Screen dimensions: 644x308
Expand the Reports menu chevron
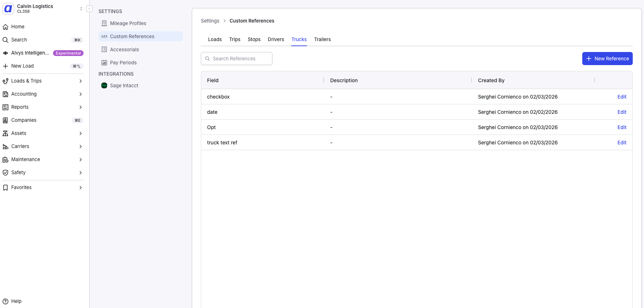81,107
